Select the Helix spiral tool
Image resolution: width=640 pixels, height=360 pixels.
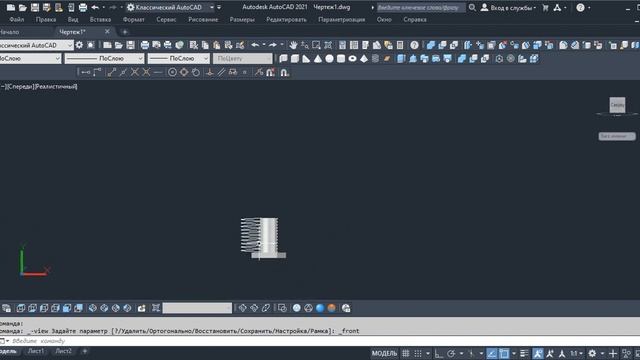(376, 59)
